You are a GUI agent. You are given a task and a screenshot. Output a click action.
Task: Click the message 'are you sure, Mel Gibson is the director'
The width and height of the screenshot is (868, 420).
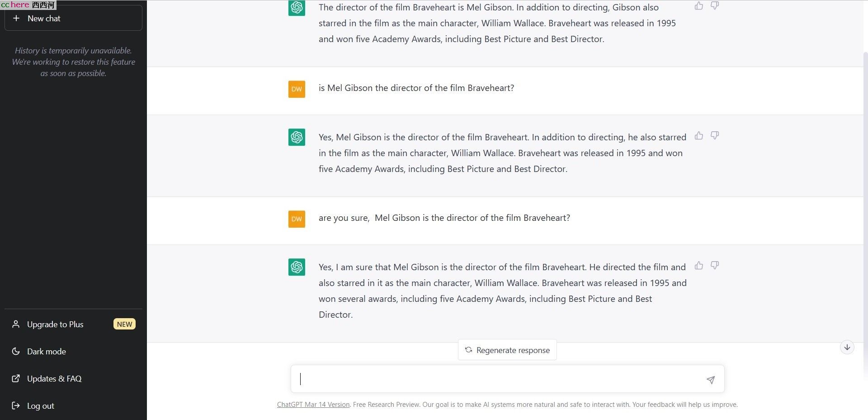coord(444,218)
